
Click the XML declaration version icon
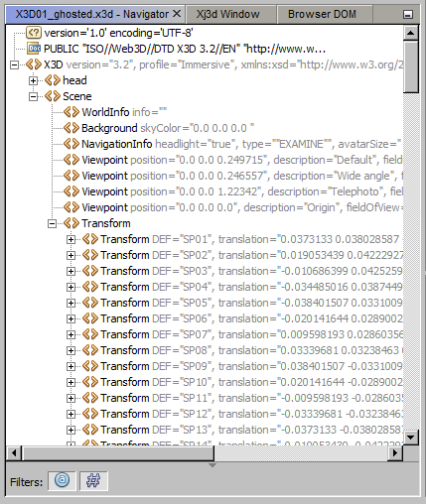[x=34, y=33]
